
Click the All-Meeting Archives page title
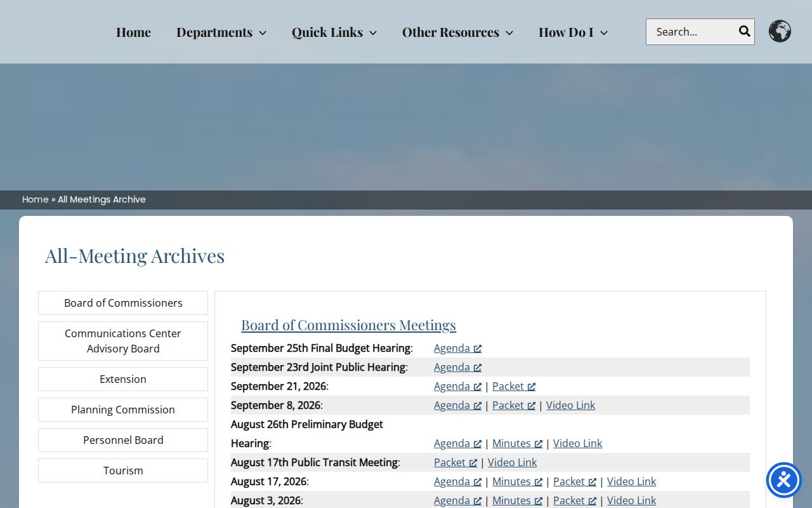tap(134, 256)
